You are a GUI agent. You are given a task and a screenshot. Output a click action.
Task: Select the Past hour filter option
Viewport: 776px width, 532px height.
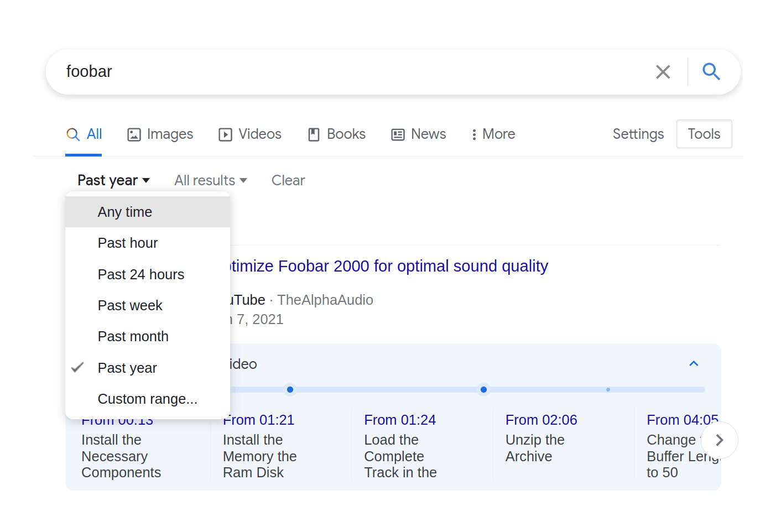pyautogui.click(x=128, y=243)
